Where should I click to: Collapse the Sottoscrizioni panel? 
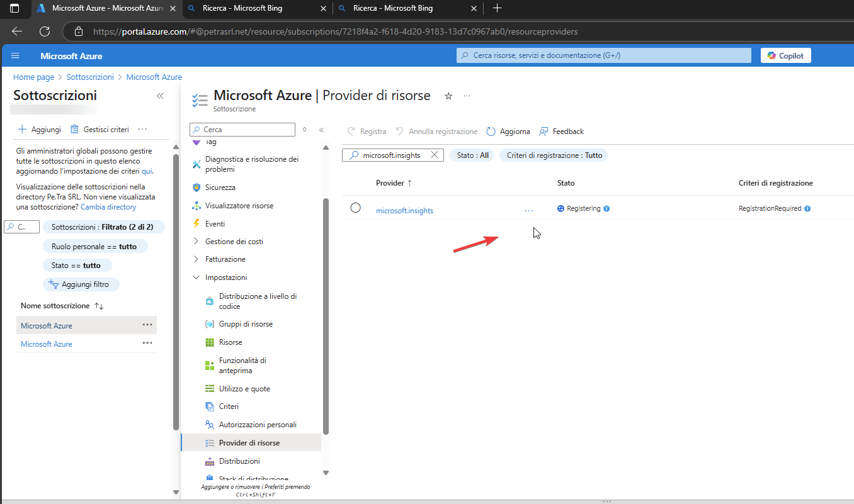pyautogui.click(x=160, y=96)
